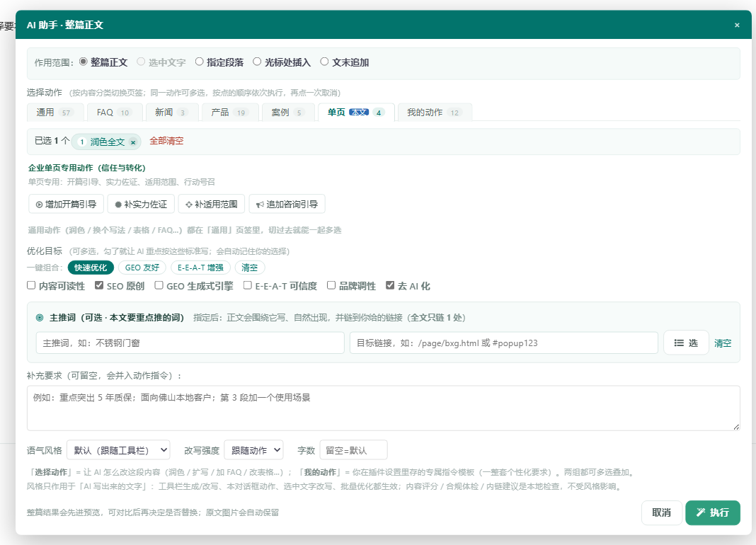Select 整篇正文 scope radio button
This screenshot has width=756, height=545.
click(x=84, y=62)
